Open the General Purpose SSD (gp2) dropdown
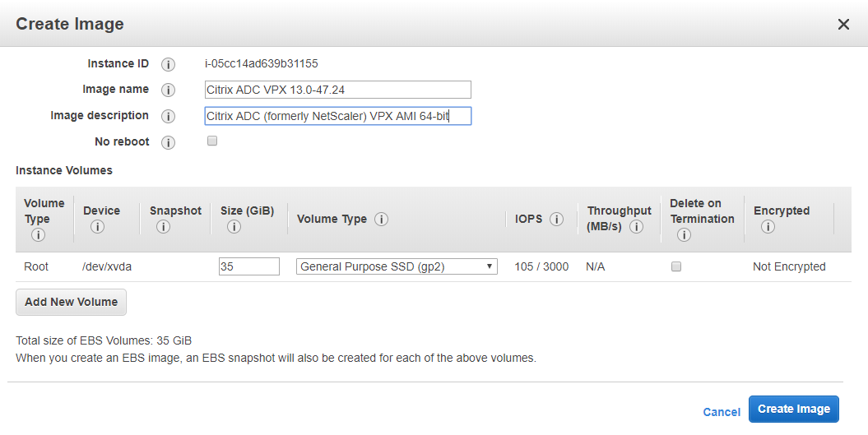Viewport: 868px width, 435px height. click(397, 266)
